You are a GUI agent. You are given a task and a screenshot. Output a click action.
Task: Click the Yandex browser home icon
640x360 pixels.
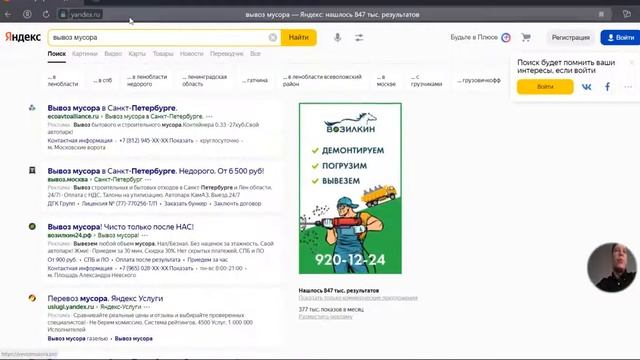pos(27,14)
